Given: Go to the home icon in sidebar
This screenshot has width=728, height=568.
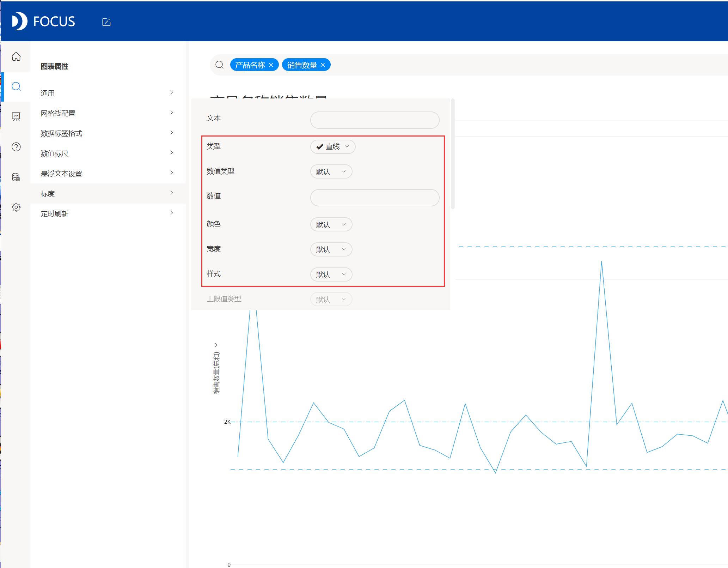Looking at the screenshot, I should point(16,57).
